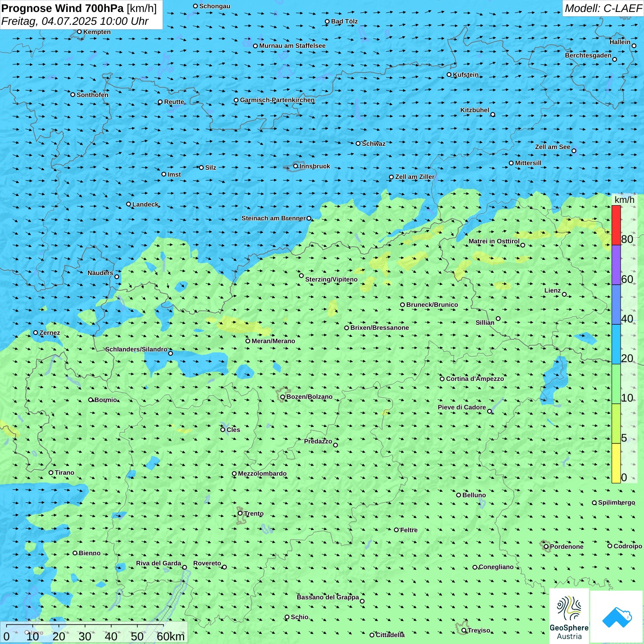Click the 'Bruneck/Brunico' label
Image resolution: width=644 pixels, height=644 pixels.
pos(432,305)
